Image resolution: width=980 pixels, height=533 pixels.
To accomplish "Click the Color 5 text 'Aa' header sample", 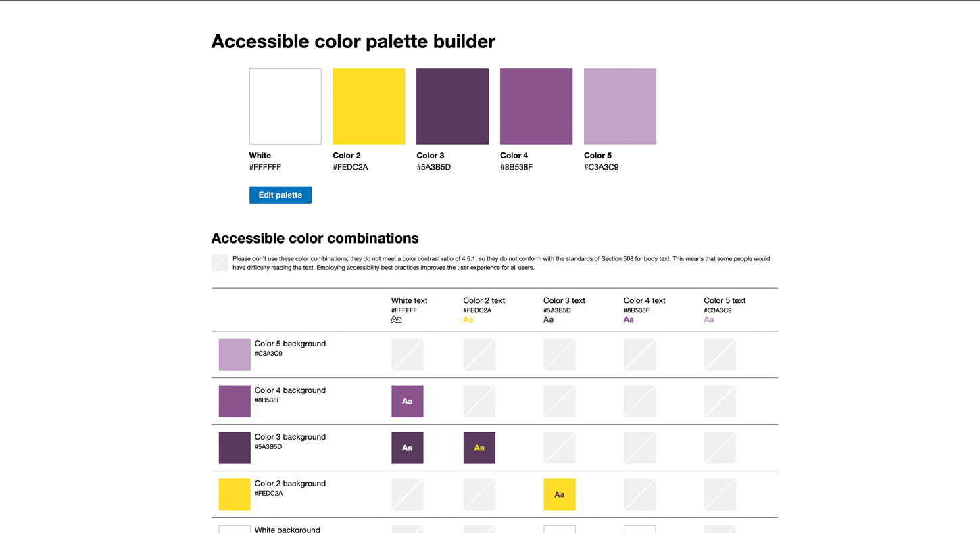I will point(709,319).
